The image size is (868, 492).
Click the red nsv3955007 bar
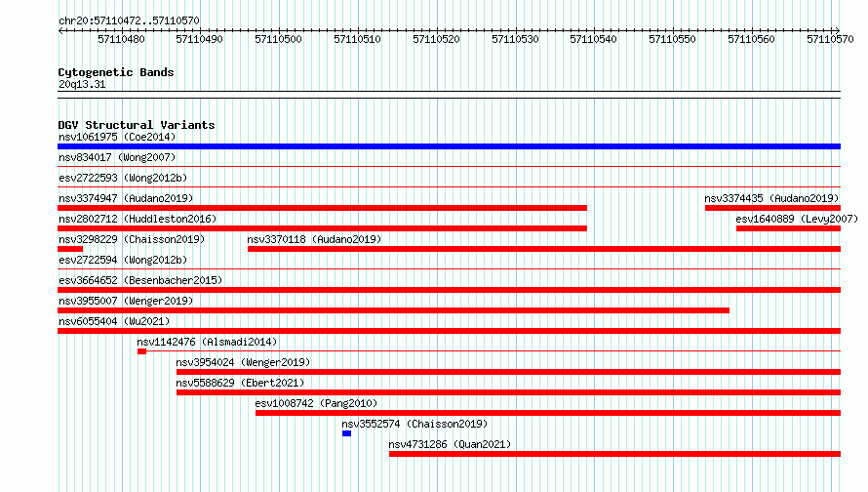(394, 310)
